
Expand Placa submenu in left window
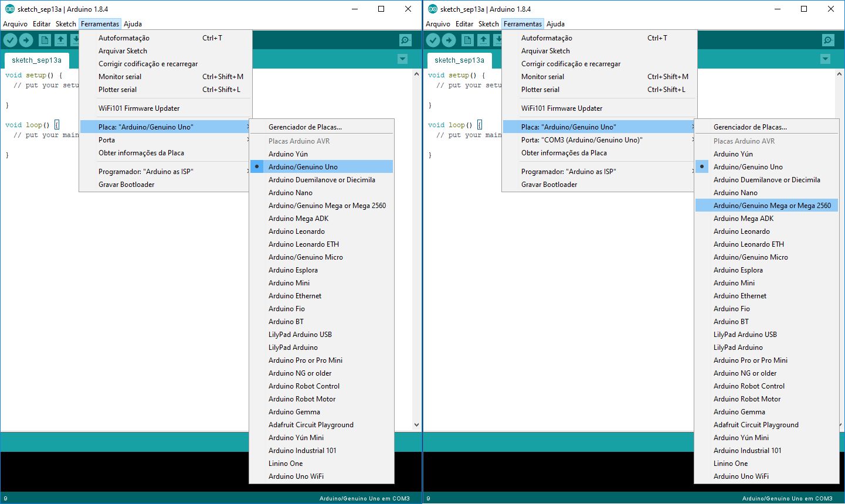click(x=165, y=127)
